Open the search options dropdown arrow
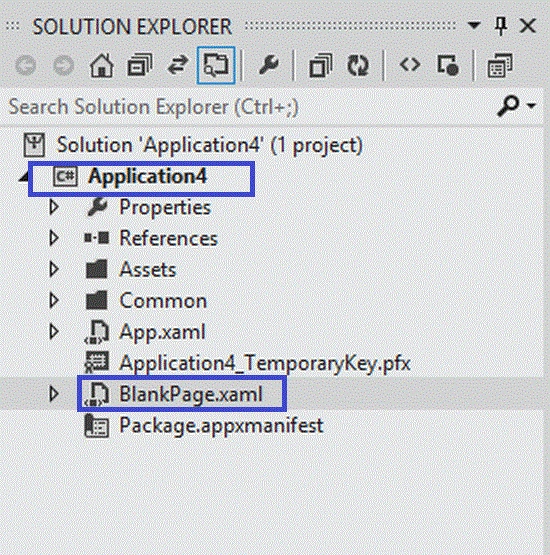Image resolution: width=550 pixels, height=555 pixels. pos(532,106)
